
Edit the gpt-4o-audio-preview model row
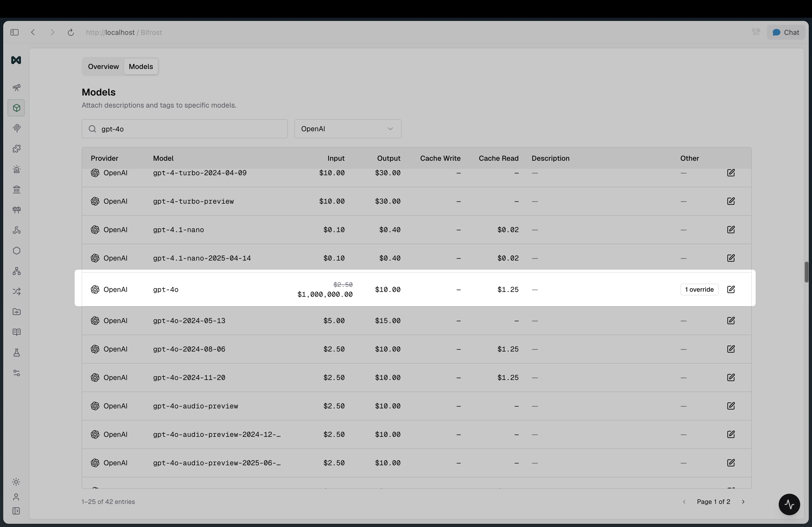(731, 406)
